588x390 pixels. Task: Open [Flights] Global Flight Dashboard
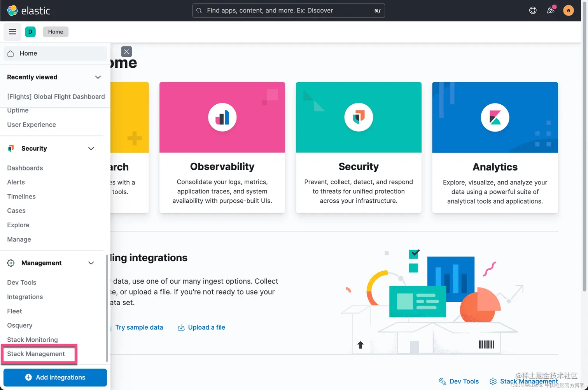pos(56,97)
